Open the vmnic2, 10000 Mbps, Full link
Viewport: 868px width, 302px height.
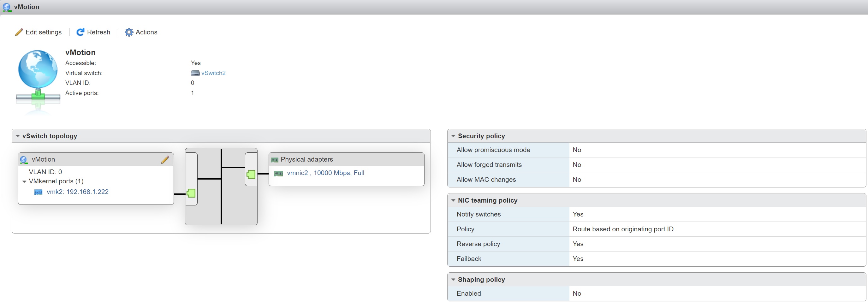[325, 173]
